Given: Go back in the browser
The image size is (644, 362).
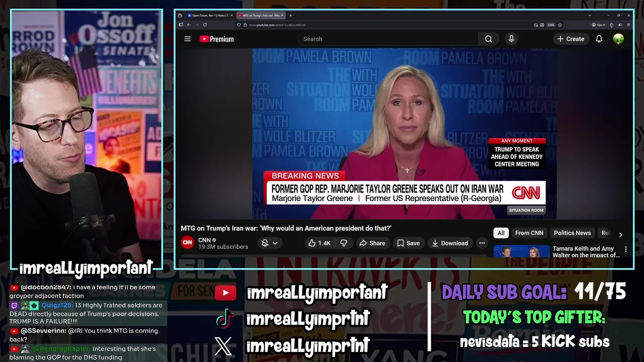Looking at the screenshot, I should pyautogui.click(x=189, y=25).
